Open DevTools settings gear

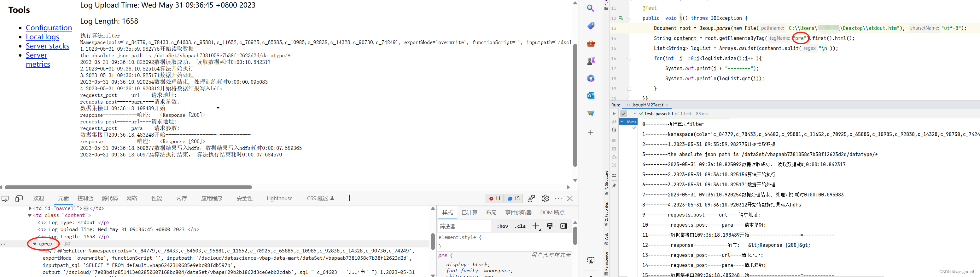pyautogui.click(x=545, y=198)
